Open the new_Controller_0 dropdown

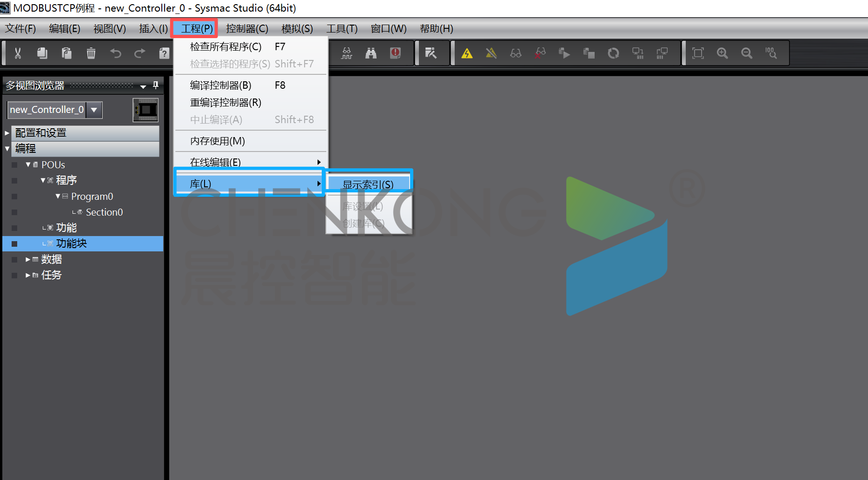(94, 110)
